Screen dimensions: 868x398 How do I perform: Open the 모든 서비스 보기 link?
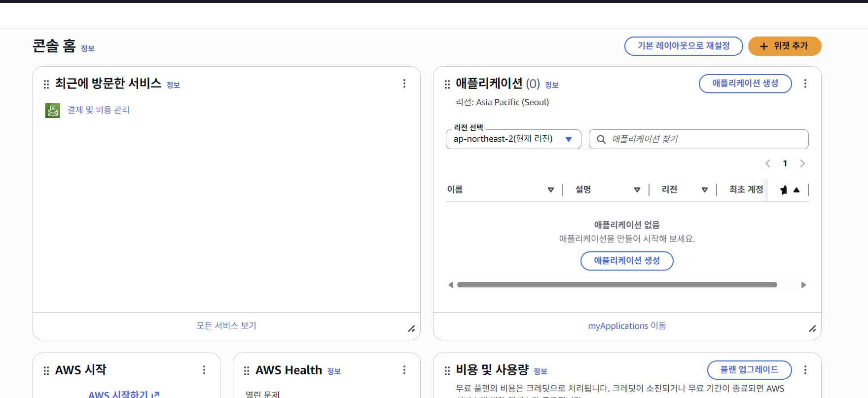pos(226,326)
